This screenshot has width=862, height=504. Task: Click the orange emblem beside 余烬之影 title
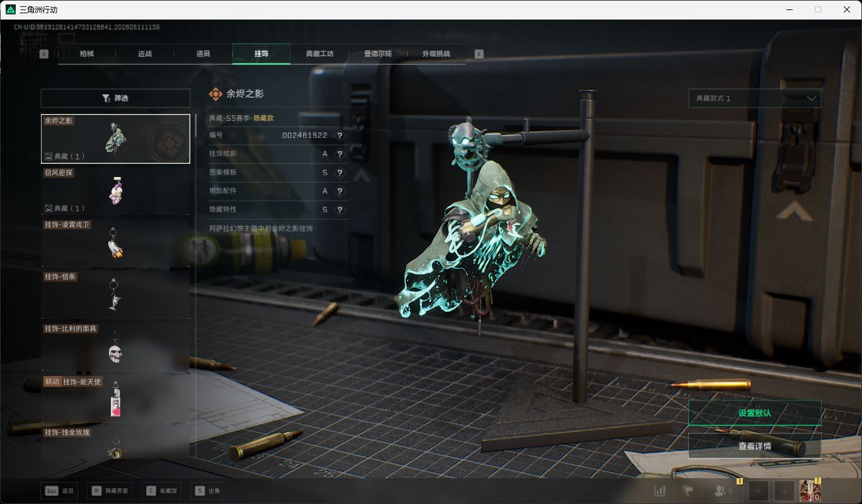(216, 94)
